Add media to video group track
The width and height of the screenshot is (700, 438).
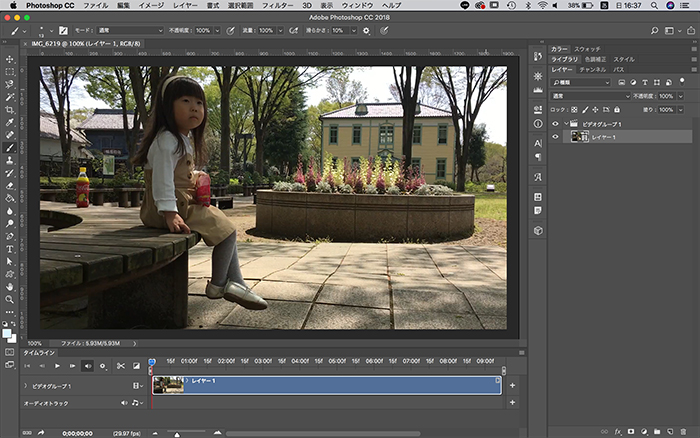(512, 385)
